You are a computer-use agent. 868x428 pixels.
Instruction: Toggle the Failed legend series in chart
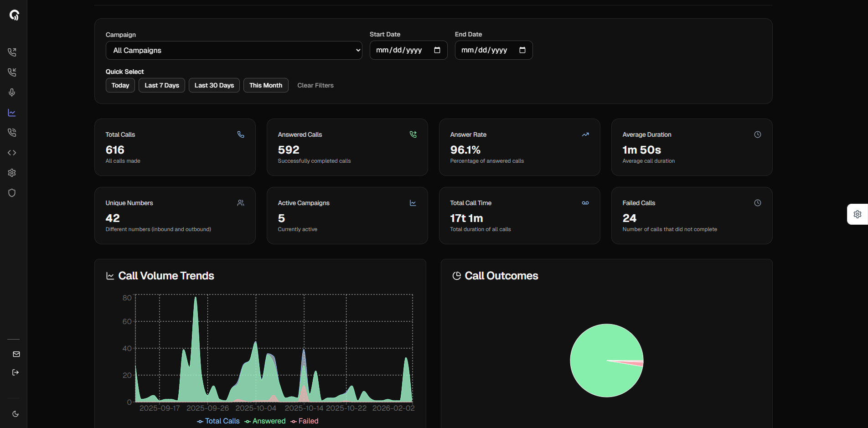[305, 421]
